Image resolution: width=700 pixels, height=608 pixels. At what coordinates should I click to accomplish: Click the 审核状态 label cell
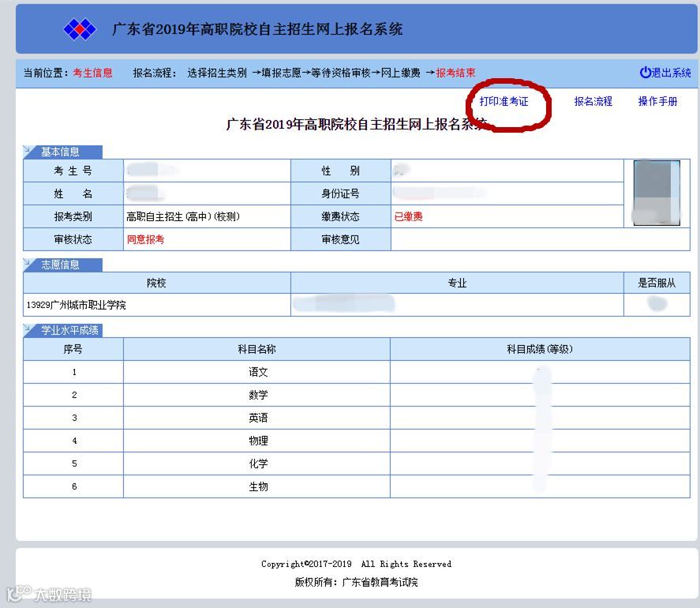(x=73, y=239)
